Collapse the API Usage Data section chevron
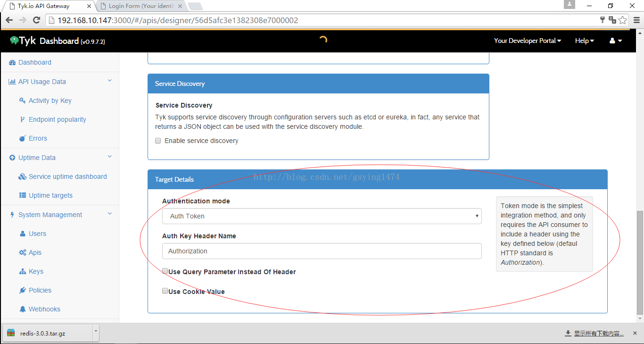Screen dimensions: 644x344 pyautogui.click(x=110, y=81)
